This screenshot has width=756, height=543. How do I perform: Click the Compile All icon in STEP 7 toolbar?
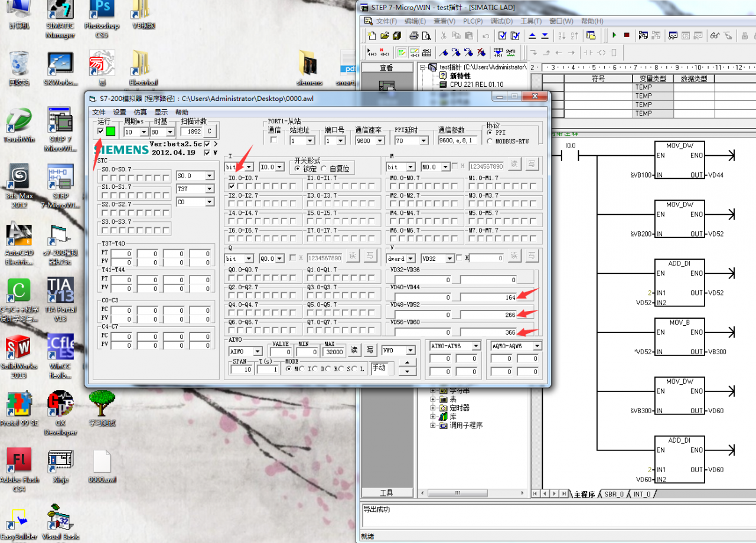515,35
